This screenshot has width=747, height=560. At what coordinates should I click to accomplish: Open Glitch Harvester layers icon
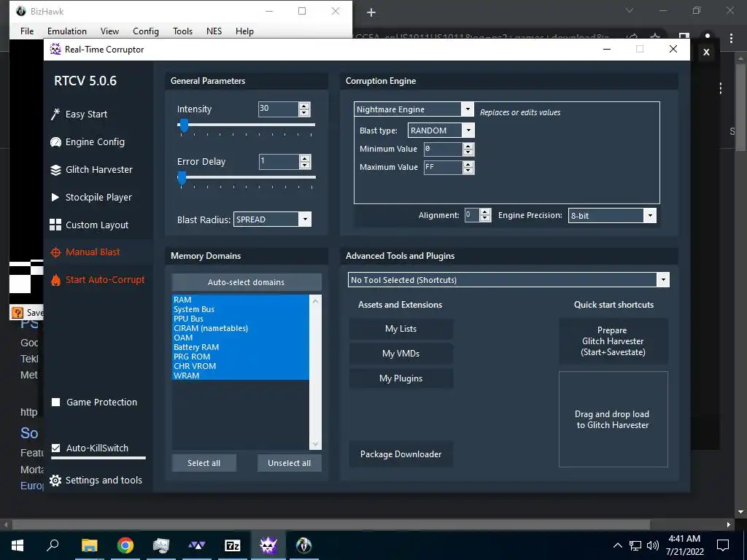[55, 169]
